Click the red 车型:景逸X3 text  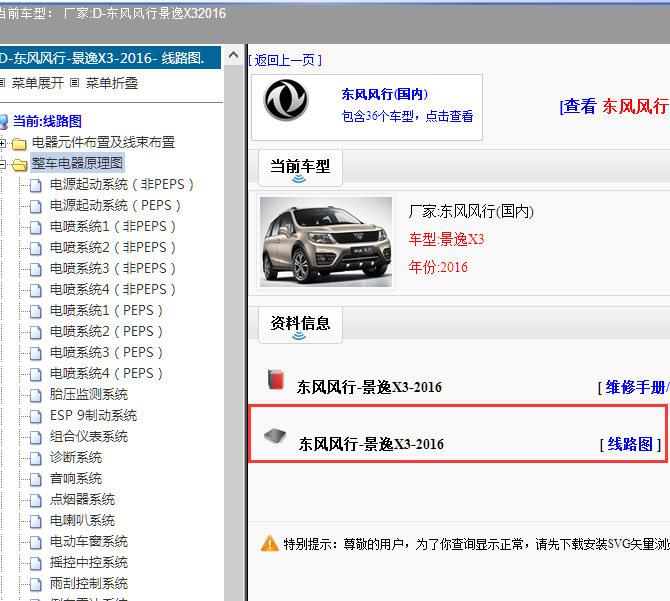[x=447, y=239]
